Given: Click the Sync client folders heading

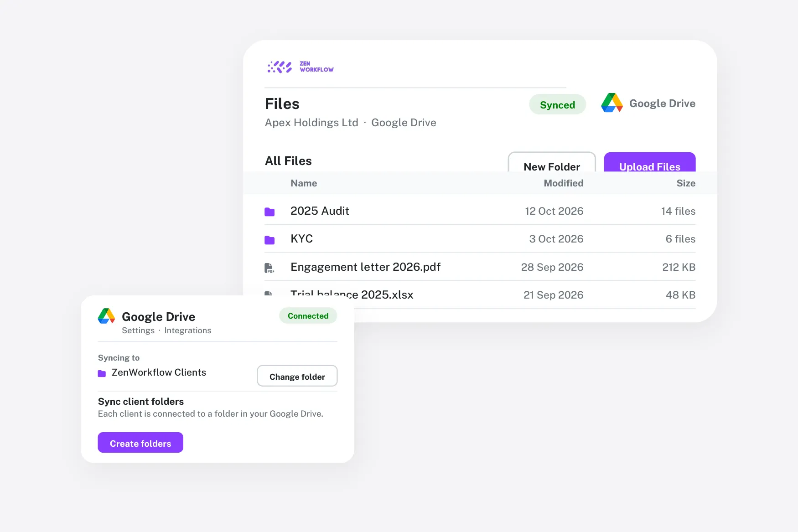Looking at the screenshot, I should [141, 402].
